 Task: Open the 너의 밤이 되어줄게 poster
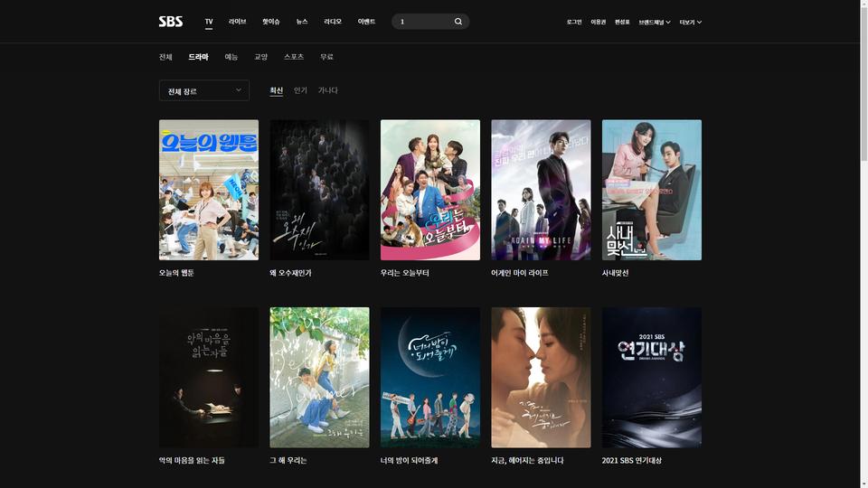(x=430, y=378)
